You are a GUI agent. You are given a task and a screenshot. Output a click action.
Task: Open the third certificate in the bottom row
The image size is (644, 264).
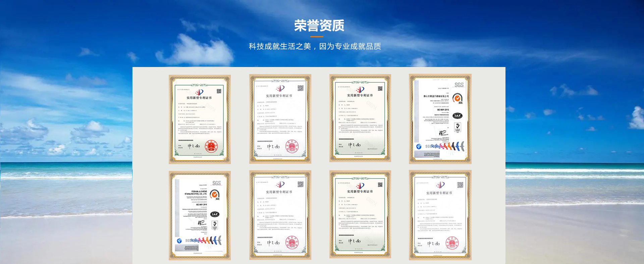pos(360,214)
